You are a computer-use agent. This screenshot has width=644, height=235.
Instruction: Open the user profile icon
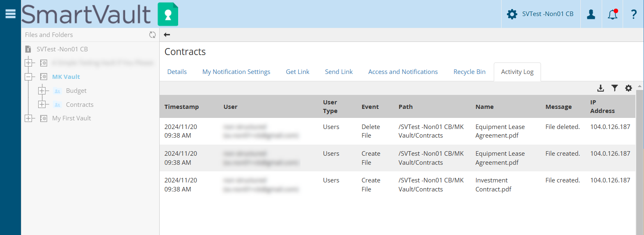pyautogui.click(x=591, y=14)
